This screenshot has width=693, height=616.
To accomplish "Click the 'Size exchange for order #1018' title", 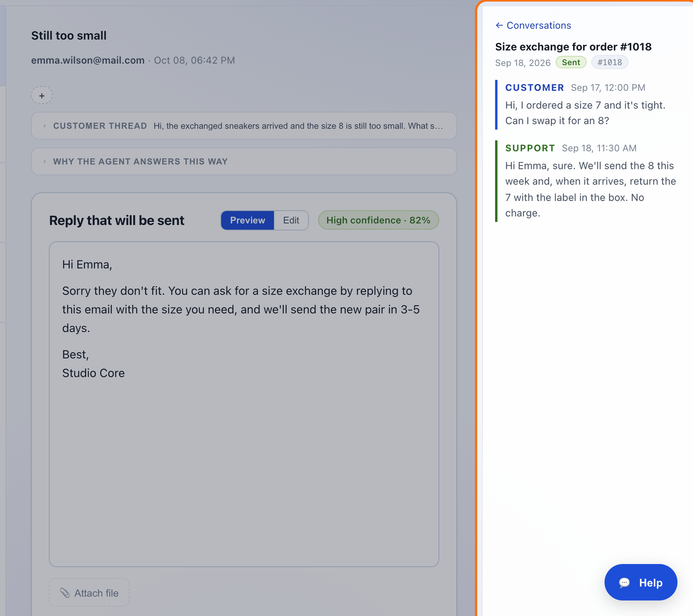I will point(573,47).
